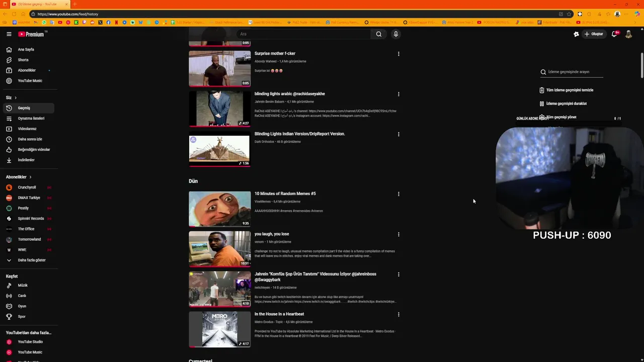The width and height of the screenshot is (644, 362).
Task: Open the account avatar menu
Action: (628, 34)
